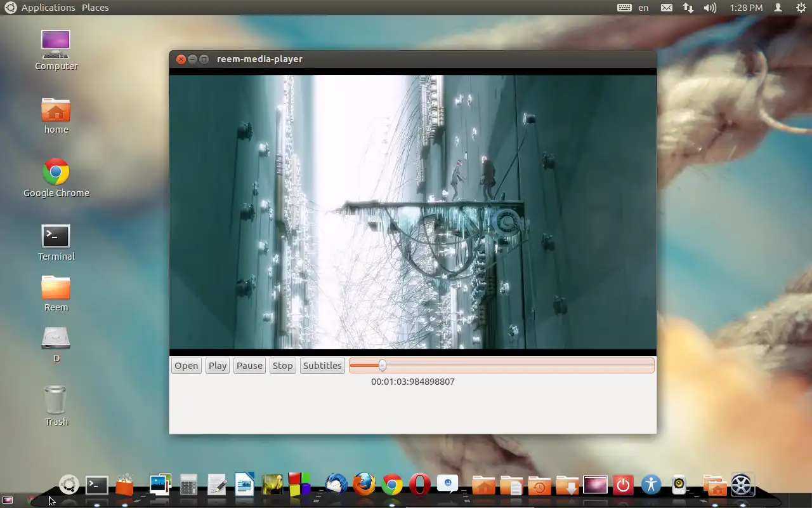
Task: Click the seek slider handle
Action: [382, 365]
